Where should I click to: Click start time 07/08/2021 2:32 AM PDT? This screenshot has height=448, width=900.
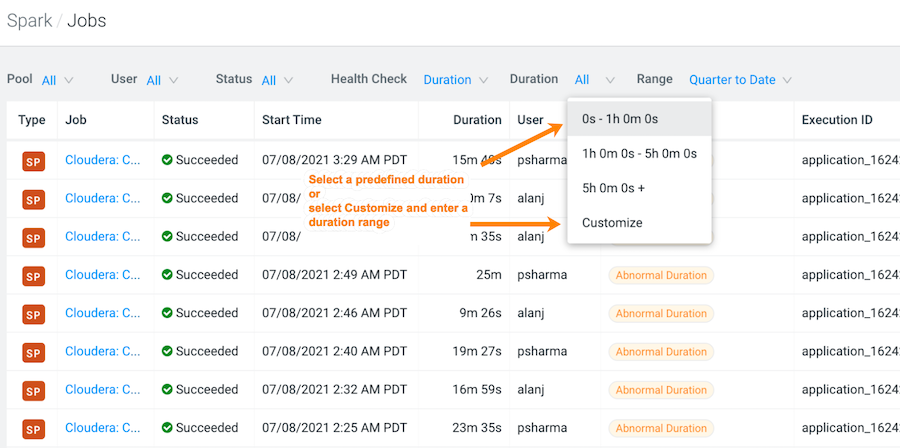coord(335,389)
